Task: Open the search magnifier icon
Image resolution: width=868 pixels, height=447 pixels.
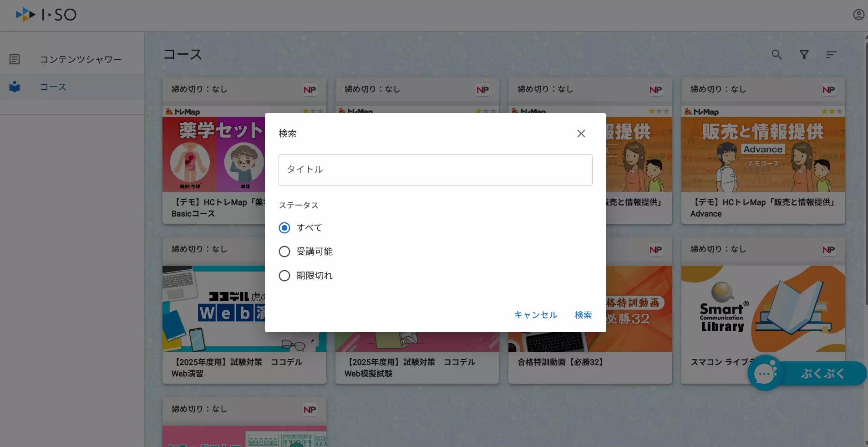Action: pyautogui.click(x=777, y=54)
